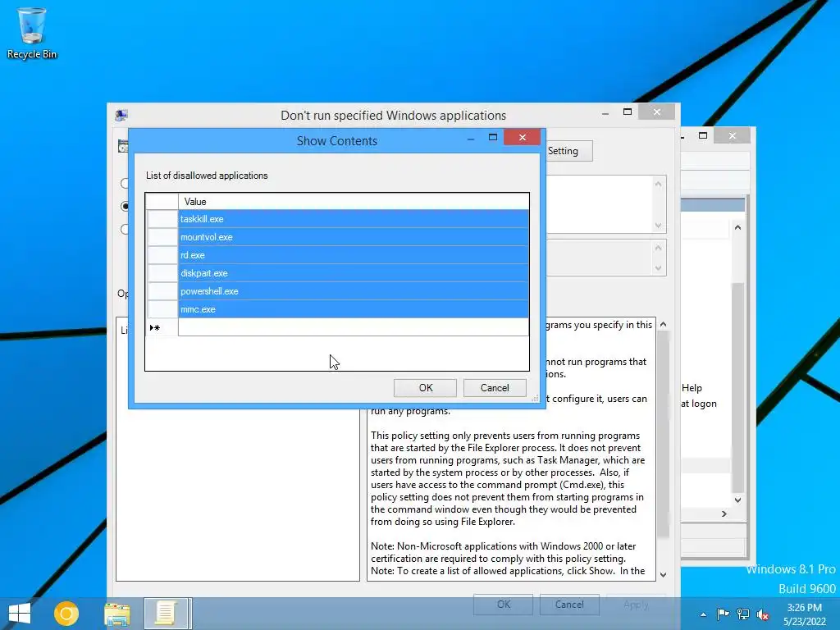Confirm Show Contents with OK
Screen dimensions: 840x630
[426, 388]
